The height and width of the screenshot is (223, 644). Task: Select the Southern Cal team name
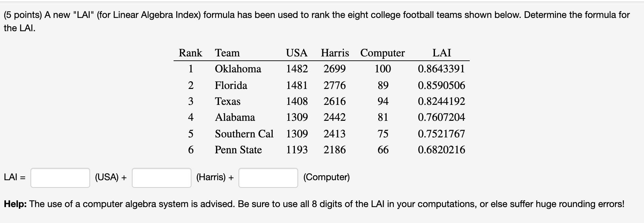pyautogui.click(x=244, y=134)
